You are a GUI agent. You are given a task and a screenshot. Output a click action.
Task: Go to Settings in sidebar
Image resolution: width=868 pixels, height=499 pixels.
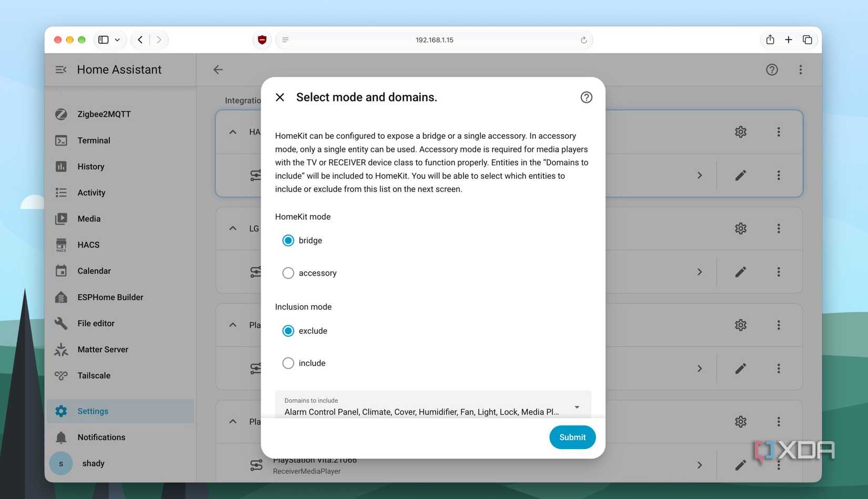pos(120,411)
